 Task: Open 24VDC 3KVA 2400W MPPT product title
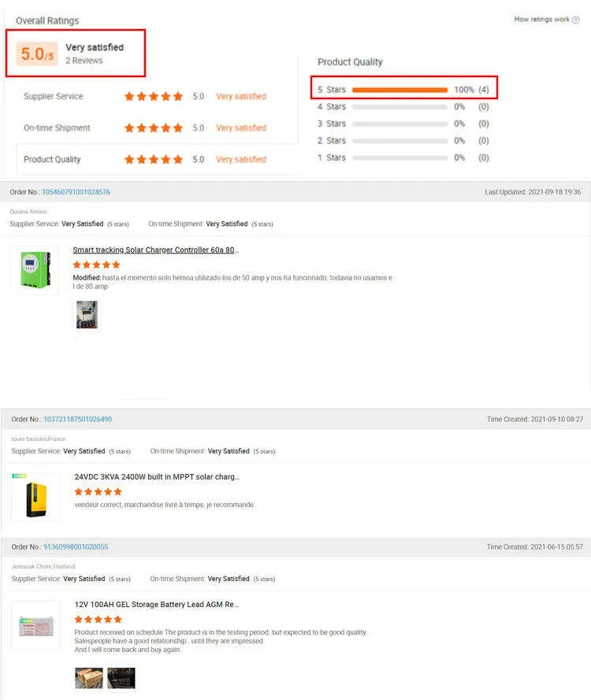(x=157, y=477)
